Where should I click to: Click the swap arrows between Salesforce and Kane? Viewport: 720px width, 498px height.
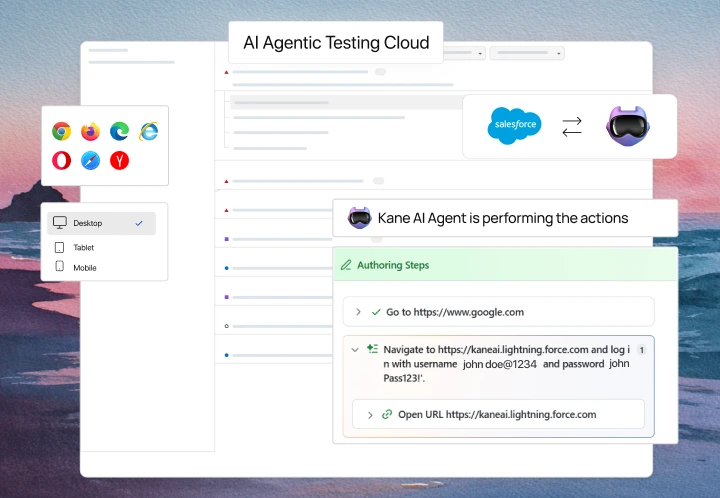tap(572, 127)
